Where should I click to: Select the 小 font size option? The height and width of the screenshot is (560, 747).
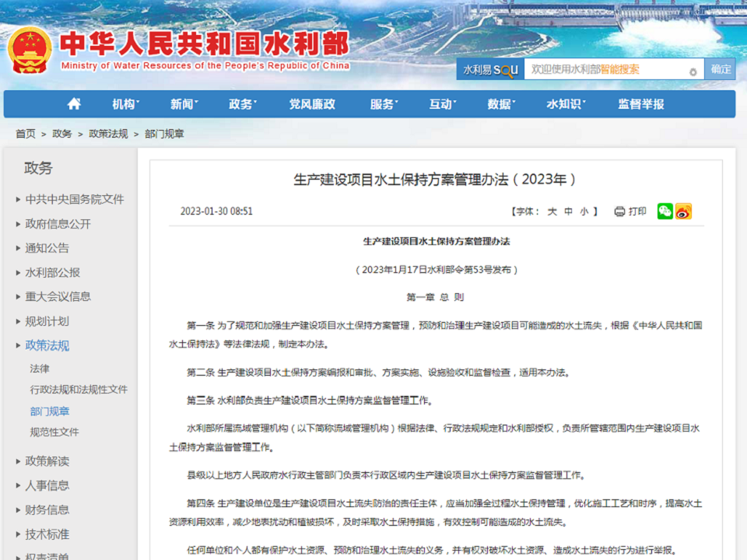coord(586,210)
